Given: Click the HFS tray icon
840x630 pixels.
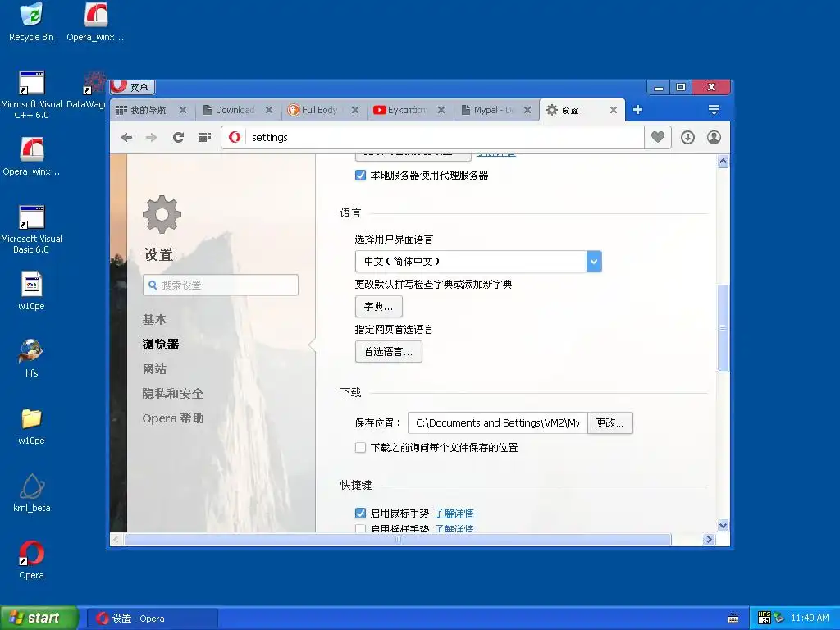Looking at the screenshot, I should tap(765, 618).
